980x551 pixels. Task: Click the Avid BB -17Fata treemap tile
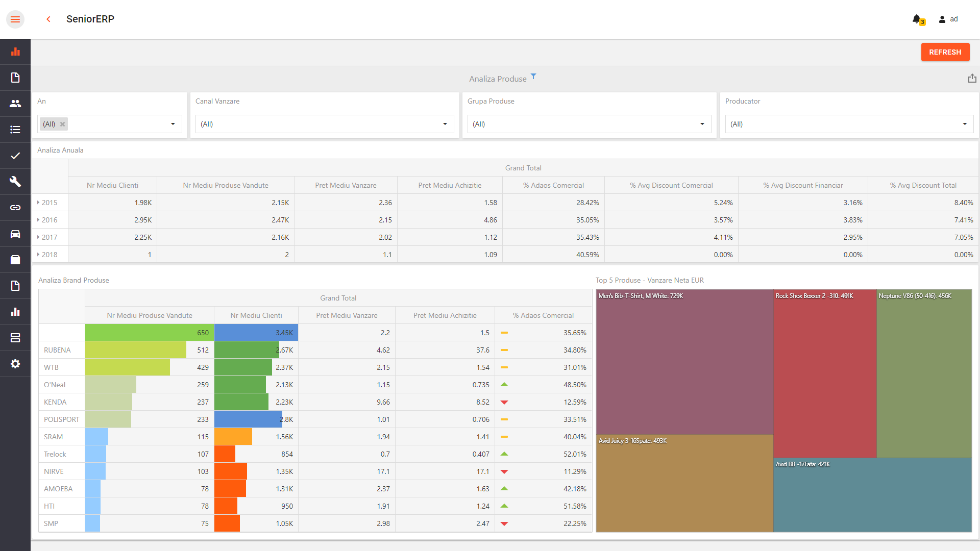pyautogui.click(x=872, y=495)
